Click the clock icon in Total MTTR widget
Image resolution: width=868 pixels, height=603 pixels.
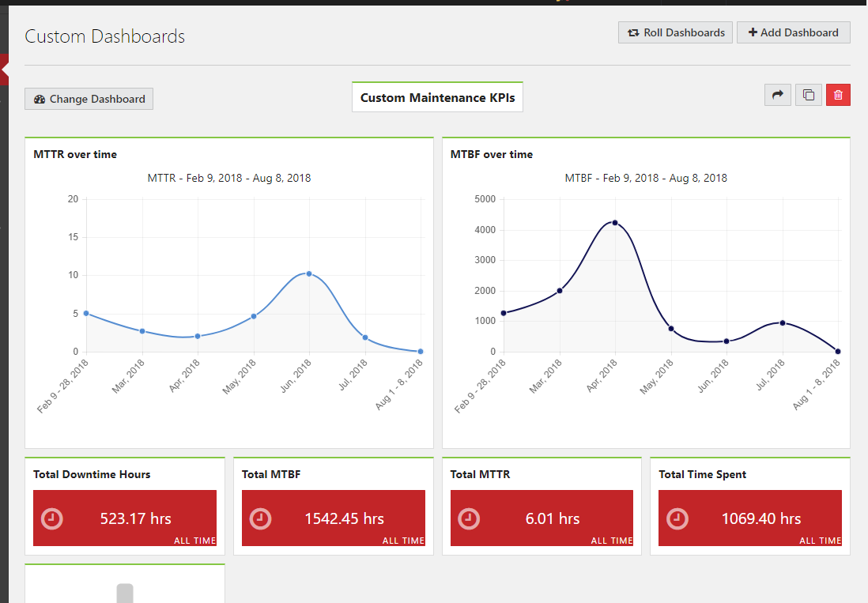[x=468, y=519]
